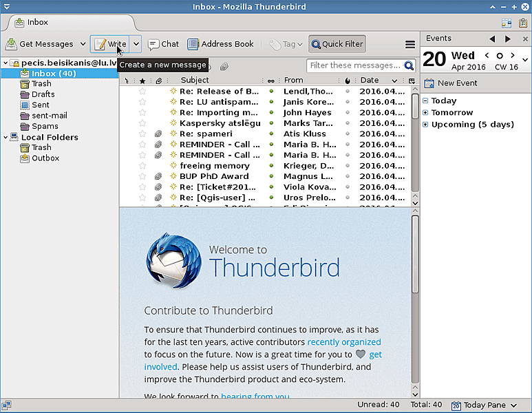Screen dimensions: 532x413
Task: Open the Write button dropdown arrow
Action: [136, 44]
